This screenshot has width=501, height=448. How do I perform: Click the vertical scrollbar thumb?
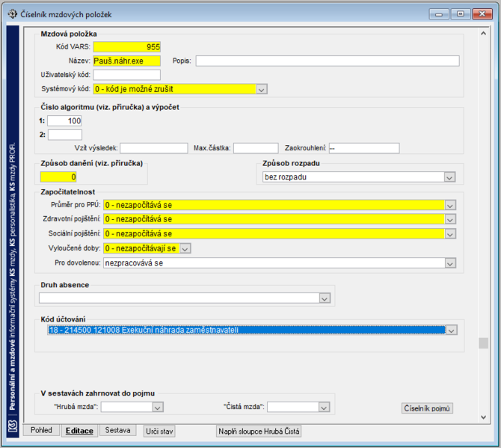483,343
